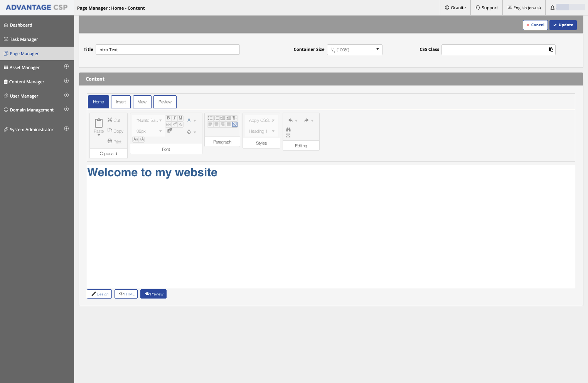
Task: Justify the paragraph text
Action: coord(229,124)
